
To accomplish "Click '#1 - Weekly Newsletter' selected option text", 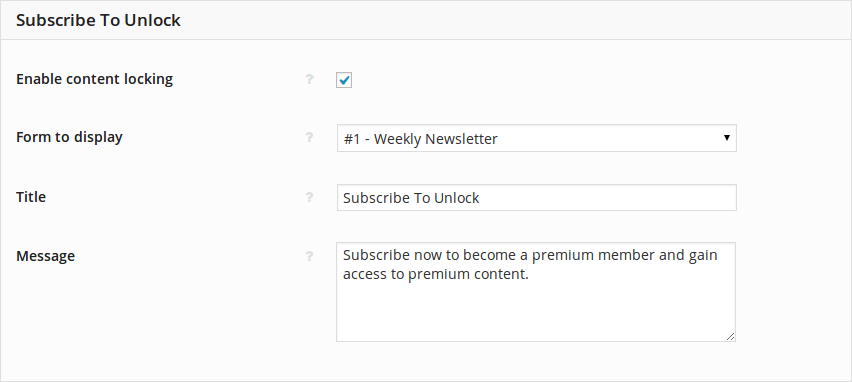I will click(x=421, y=139).
